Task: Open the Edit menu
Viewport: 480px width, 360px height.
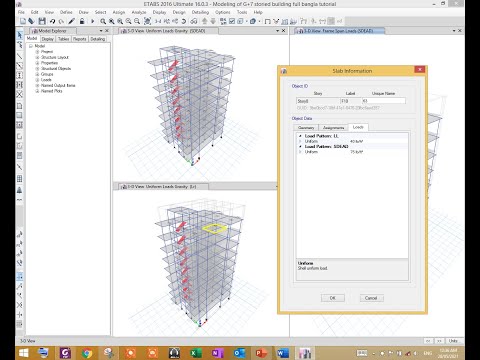Action: coord(34,12)
